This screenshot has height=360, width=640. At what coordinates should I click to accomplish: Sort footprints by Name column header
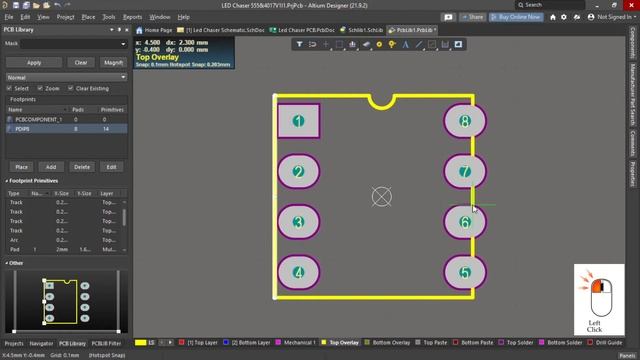click(x=37, y=109)
